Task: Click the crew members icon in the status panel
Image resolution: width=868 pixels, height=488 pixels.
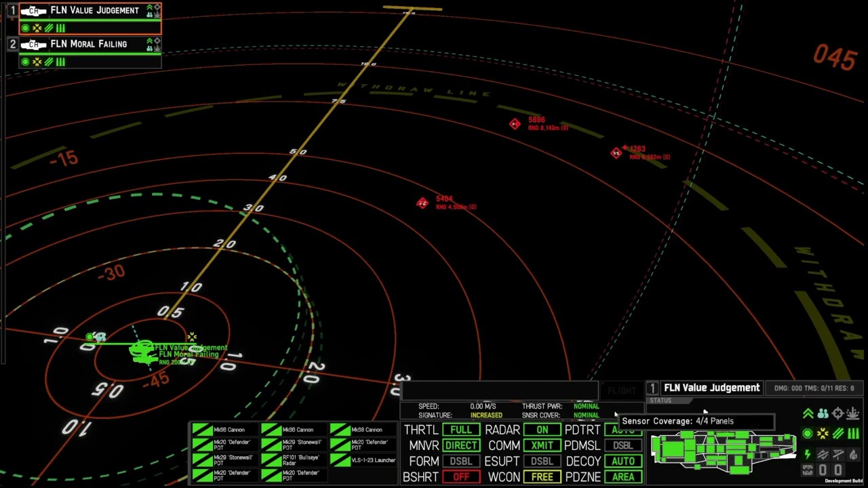Action: tap(823, 413)
